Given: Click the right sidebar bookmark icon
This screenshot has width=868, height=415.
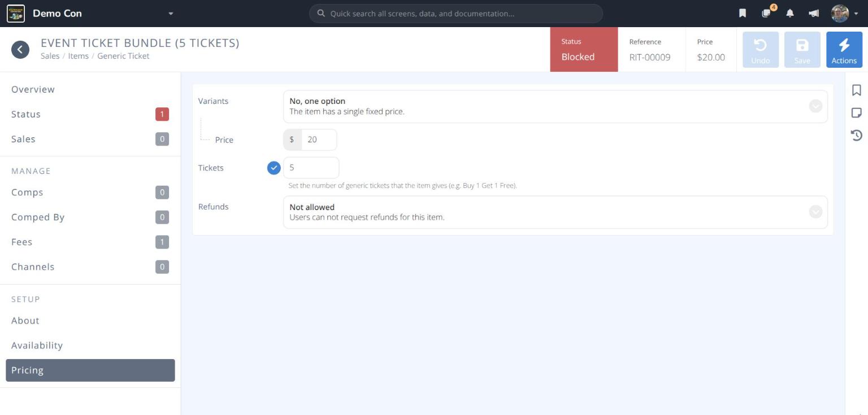Looking at the screenshot, I should 857,90.
